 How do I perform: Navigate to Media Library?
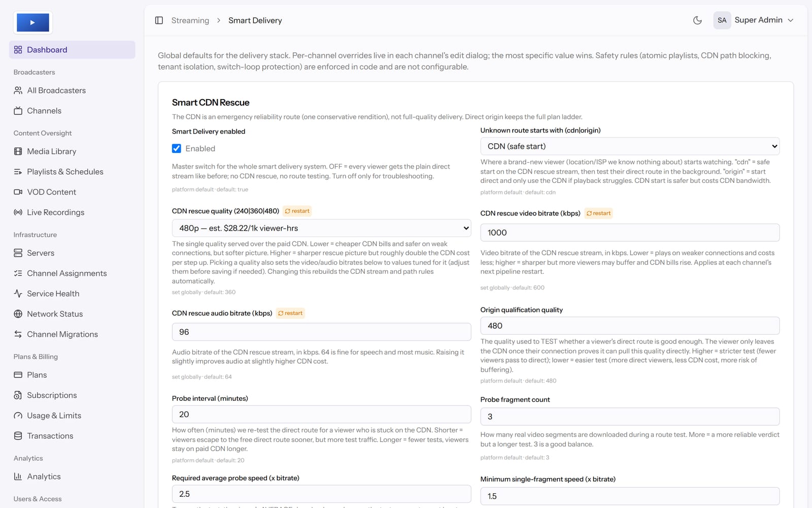click(x=72, y=151)
